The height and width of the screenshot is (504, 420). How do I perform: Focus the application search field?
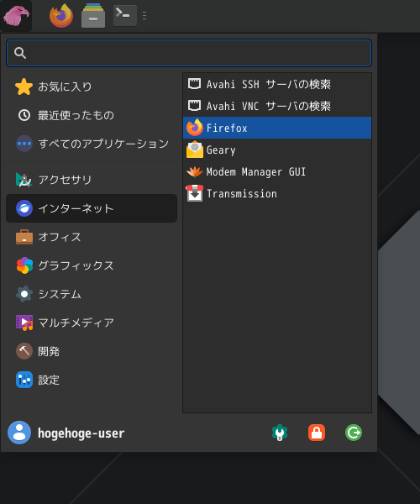[x=189, y=53]
